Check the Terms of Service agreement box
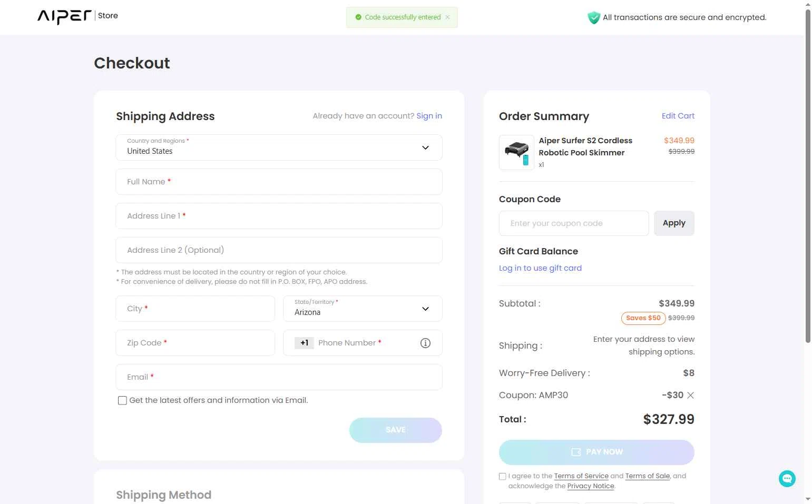This screenshot has height=504, width=812. [x=502, y=476]
